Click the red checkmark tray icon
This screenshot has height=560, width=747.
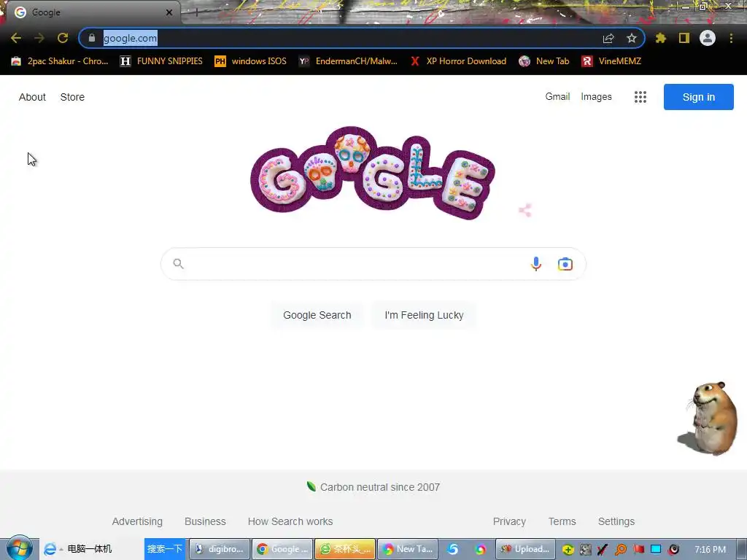click(602, 550)
